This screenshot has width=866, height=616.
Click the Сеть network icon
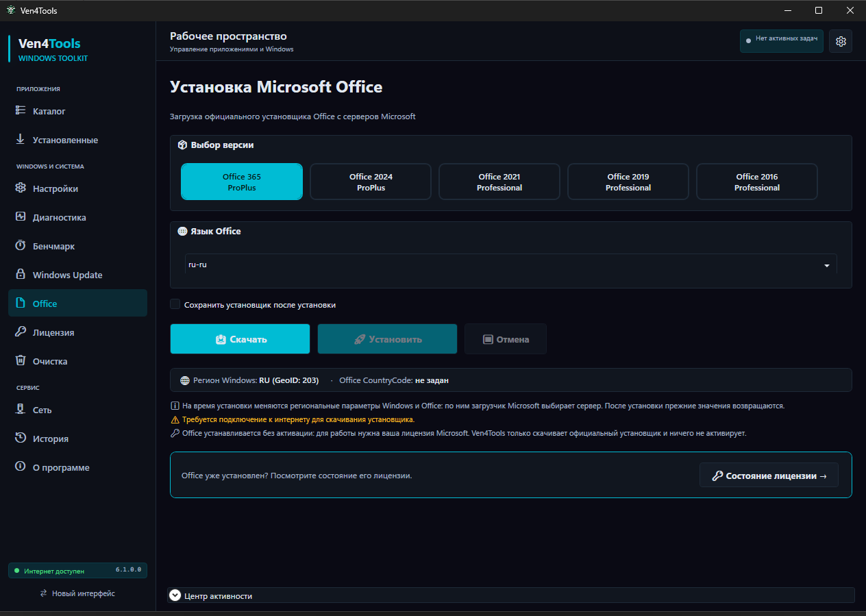tap(21, 409)
